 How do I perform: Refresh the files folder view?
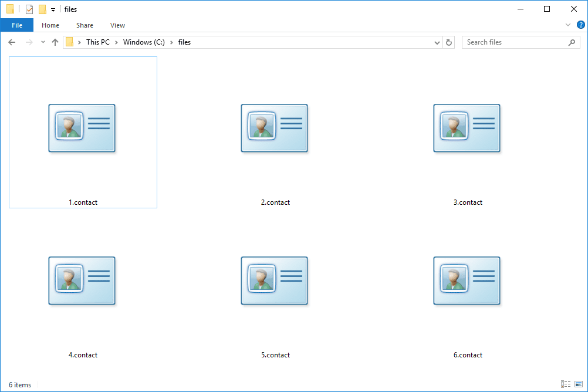pos(450,42)
